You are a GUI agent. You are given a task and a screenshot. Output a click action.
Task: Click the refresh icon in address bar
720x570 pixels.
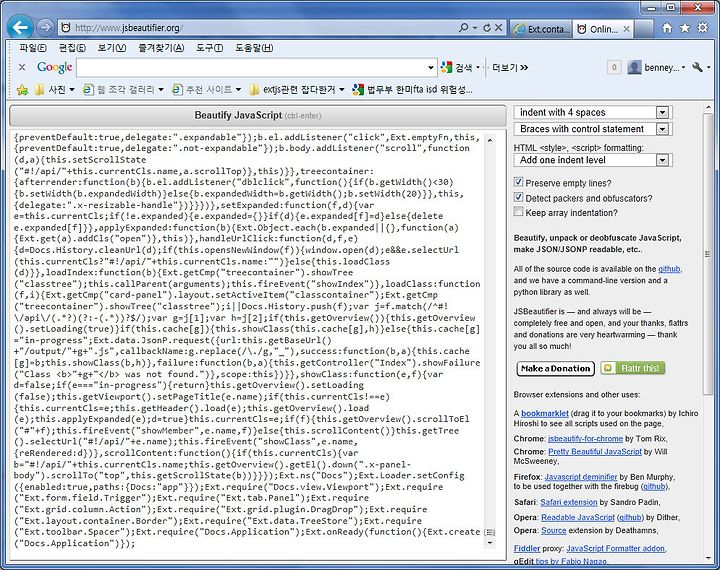pyautogui.click(x=487, y=28)
